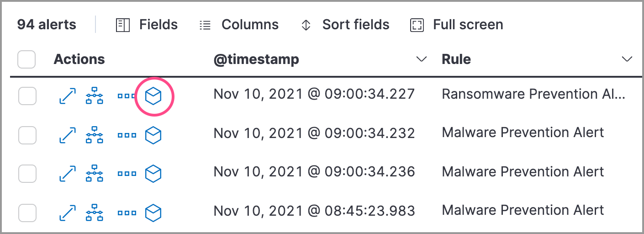Image resolution: width=644 pixels, height=234 pixels.
Task: Expand details of the 08:45:23.983 alert
Action: (x=68, y=213)
